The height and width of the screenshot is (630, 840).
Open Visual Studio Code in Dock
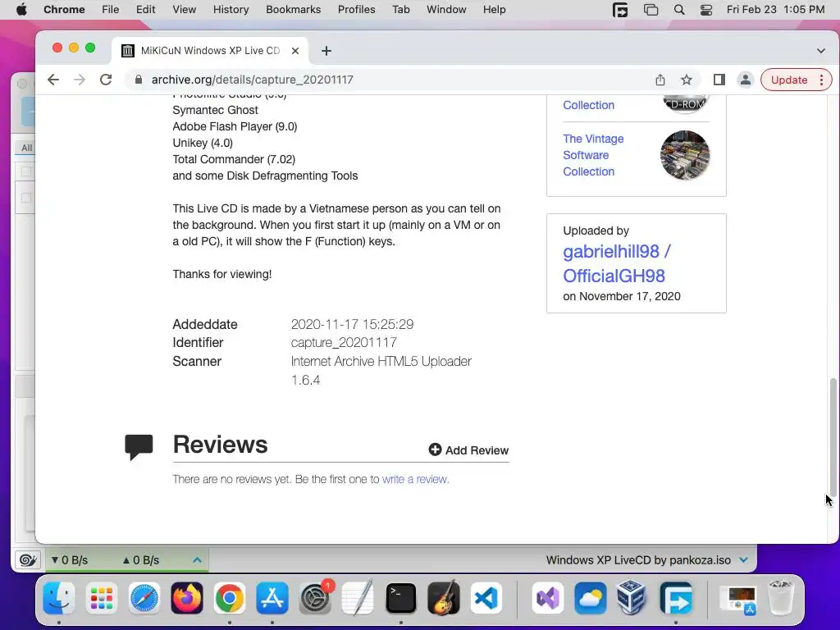pyautogui.click(x=486, y=598)
